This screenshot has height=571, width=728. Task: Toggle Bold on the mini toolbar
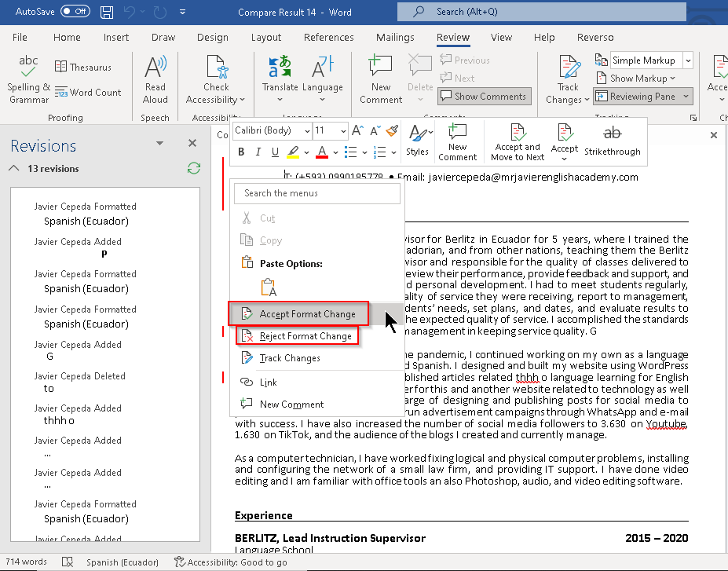(241, 152)
